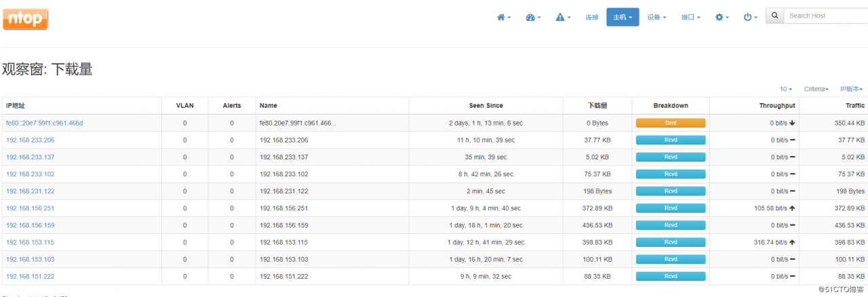Click Rcvd bar for 192.168.153.115
The image size is (868, 297).
[671, 242]
